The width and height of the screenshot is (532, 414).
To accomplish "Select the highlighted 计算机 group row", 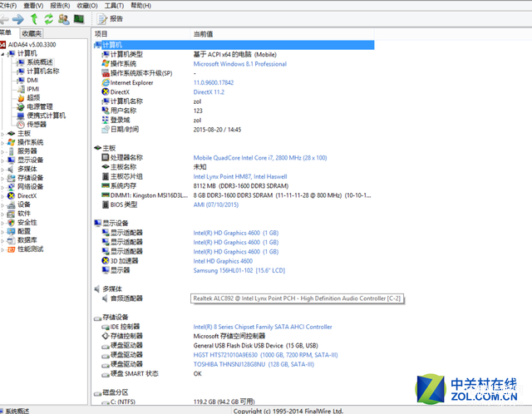I will [x=234, y=45].
